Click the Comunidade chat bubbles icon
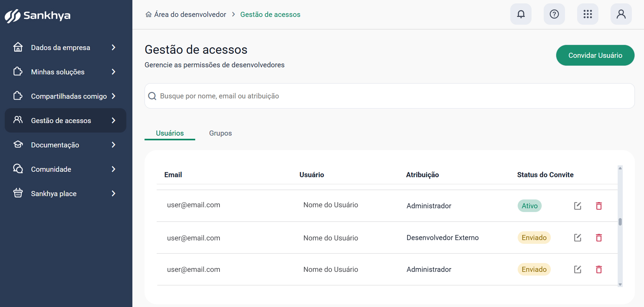 18,169
